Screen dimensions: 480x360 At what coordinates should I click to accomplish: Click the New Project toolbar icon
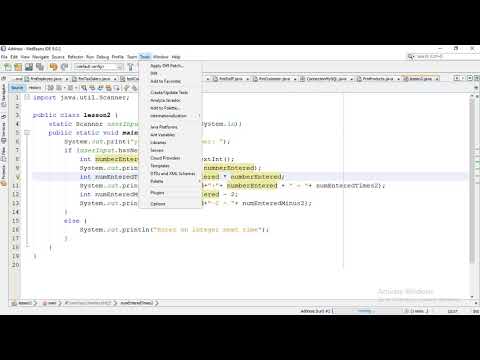tap(18, 67)
